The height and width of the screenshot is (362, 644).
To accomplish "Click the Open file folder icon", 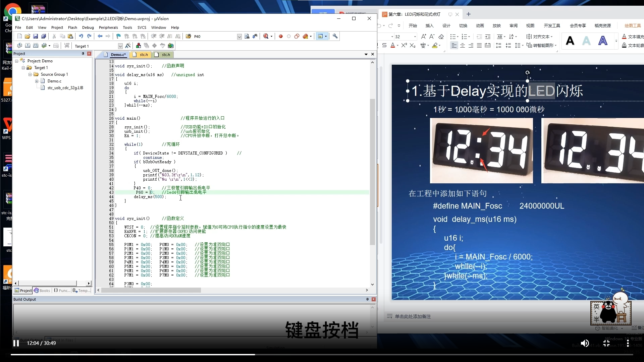I will click(28, 36).
